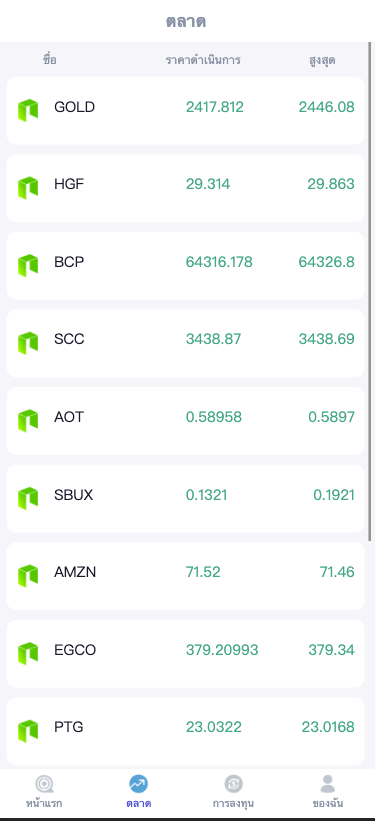Image resolution: width=375 pixels, height=821 pixels.
Task: Tap the green logo icon beside SBUX
Action: click(28, 498)
